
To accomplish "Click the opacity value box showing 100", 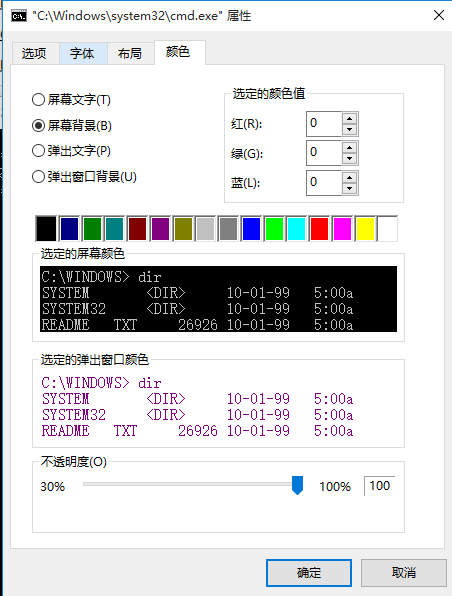I will (379, 486).
